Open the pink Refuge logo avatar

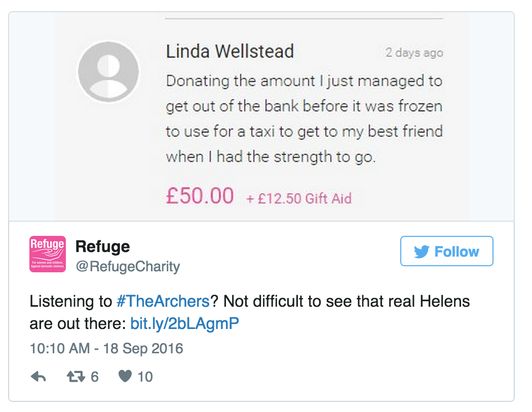pos(47,254)
